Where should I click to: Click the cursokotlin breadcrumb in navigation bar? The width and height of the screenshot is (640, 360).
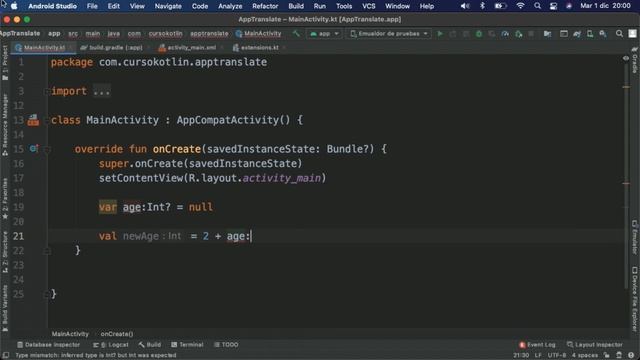pos(165,34)
